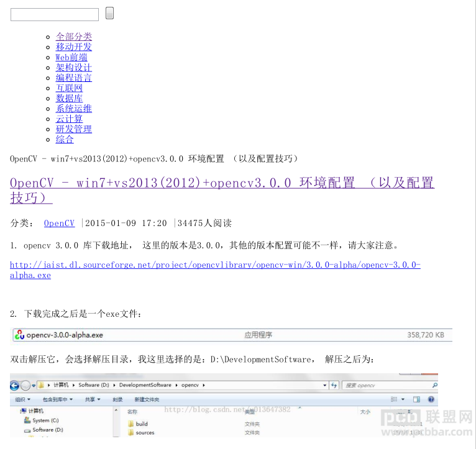Select 计算机 in the navigation tree
Image resolution: width=476 pixels, height=449 pixels.
point(32,410)
